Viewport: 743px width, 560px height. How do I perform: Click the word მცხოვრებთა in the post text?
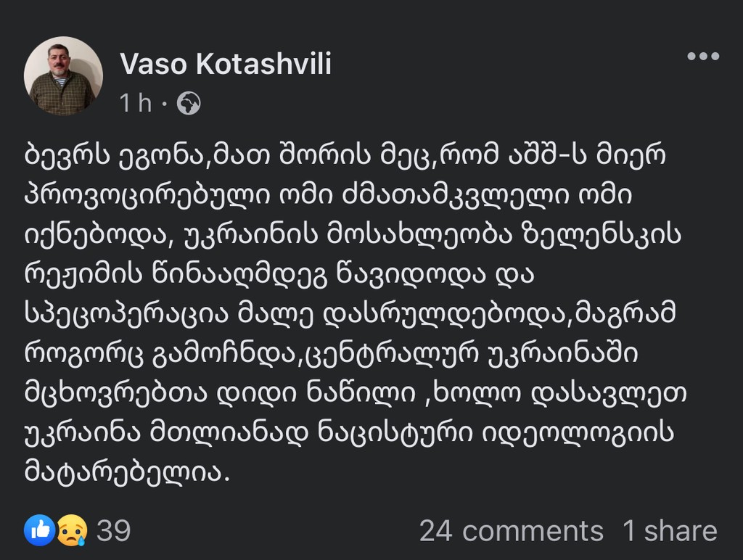(x=115, y=393)
